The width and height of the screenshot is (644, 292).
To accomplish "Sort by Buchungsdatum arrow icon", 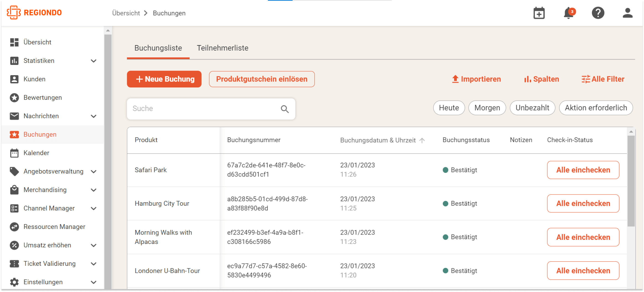I will point(422,140).
